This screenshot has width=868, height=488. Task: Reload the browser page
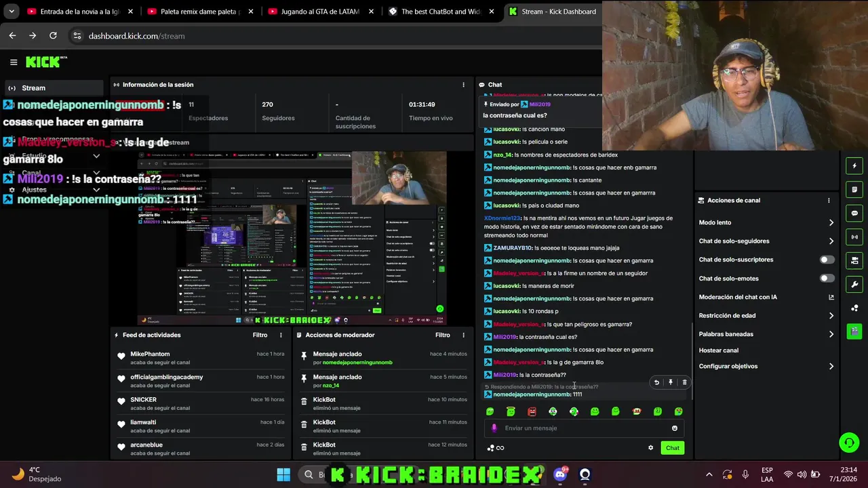53,36
